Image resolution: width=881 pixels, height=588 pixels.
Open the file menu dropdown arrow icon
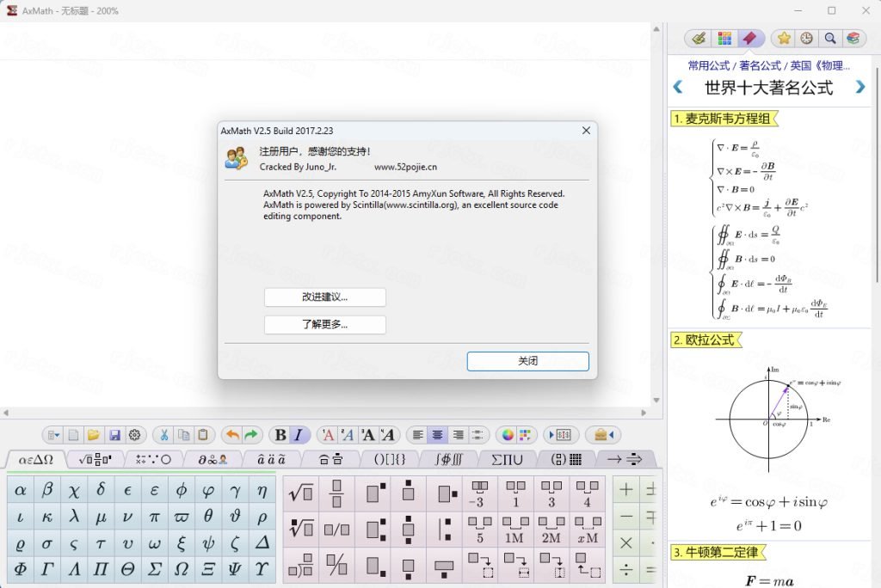tap(53, 435)
